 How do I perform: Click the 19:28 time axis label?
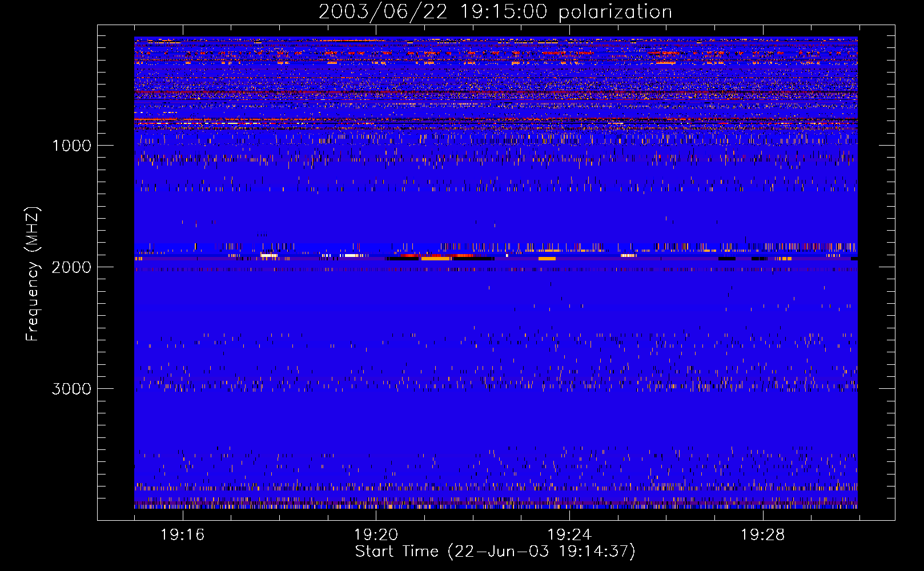point(762,535)
